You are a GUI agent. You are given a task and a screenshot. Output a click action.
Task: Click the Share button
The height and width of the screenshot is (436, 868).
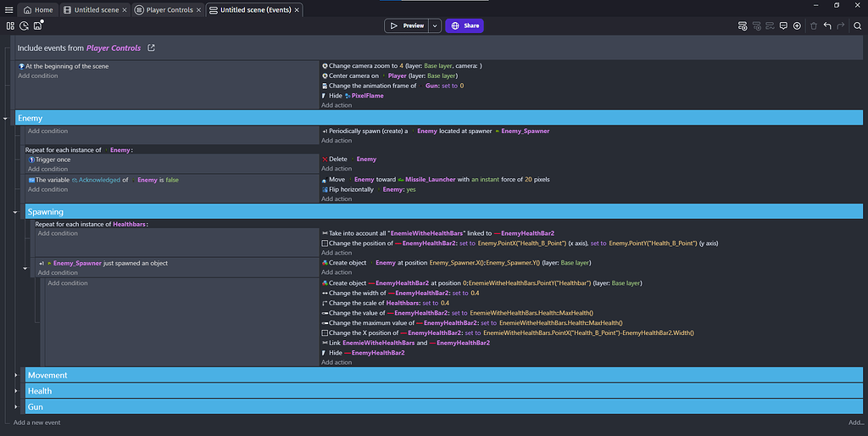[x=465, y=25]
